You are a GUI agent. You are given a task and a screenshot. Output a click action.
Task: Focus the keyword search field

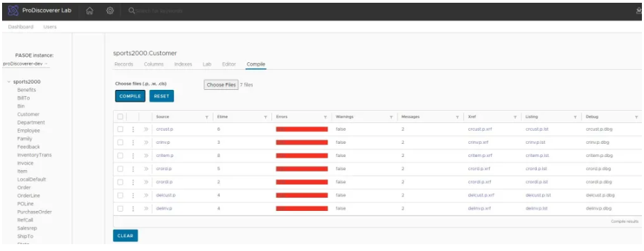tap(160, 11)
